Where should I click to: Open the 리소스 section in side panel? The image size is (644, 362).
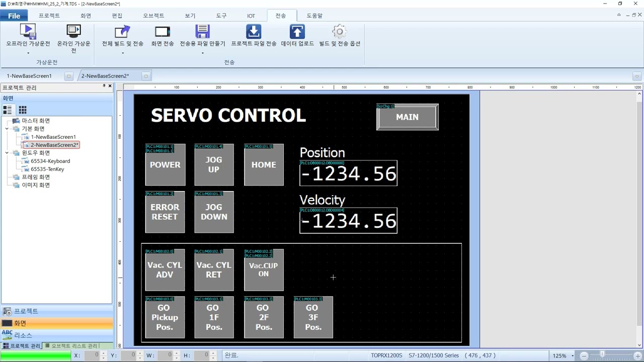[56, 335]
